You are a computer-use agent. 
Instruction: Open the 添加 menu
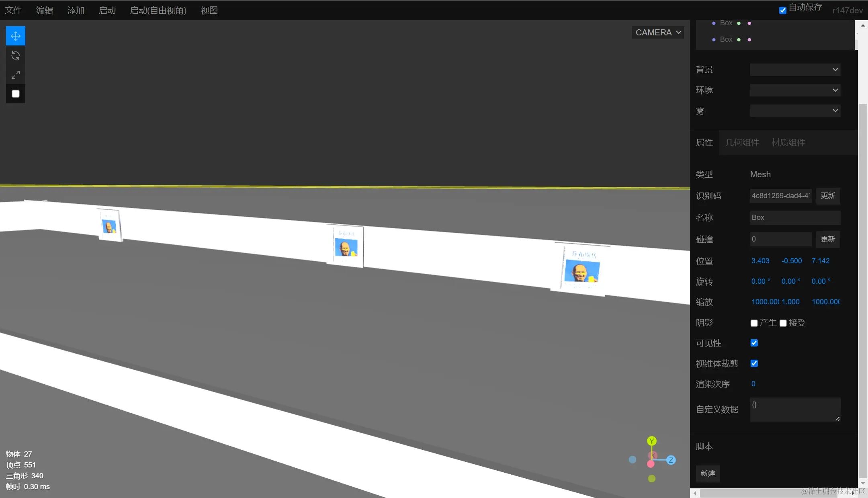click(x=76, y=10)
